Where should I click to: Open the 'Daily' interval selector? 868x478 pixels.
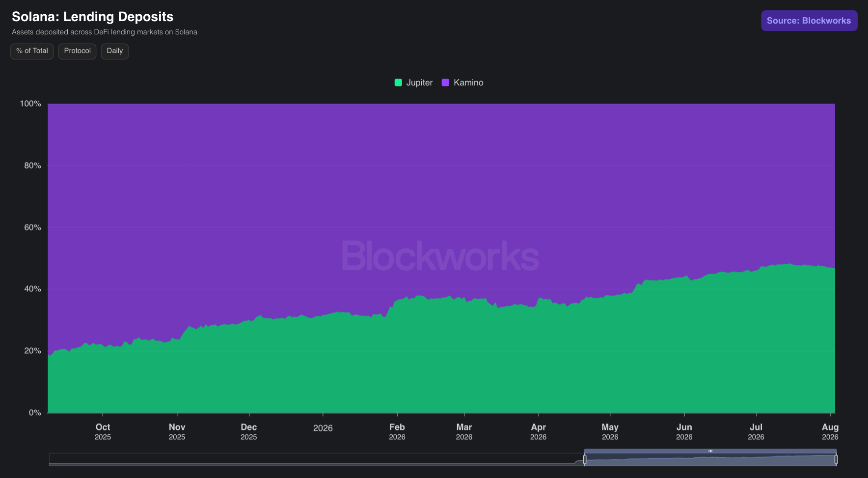point(115,51)
